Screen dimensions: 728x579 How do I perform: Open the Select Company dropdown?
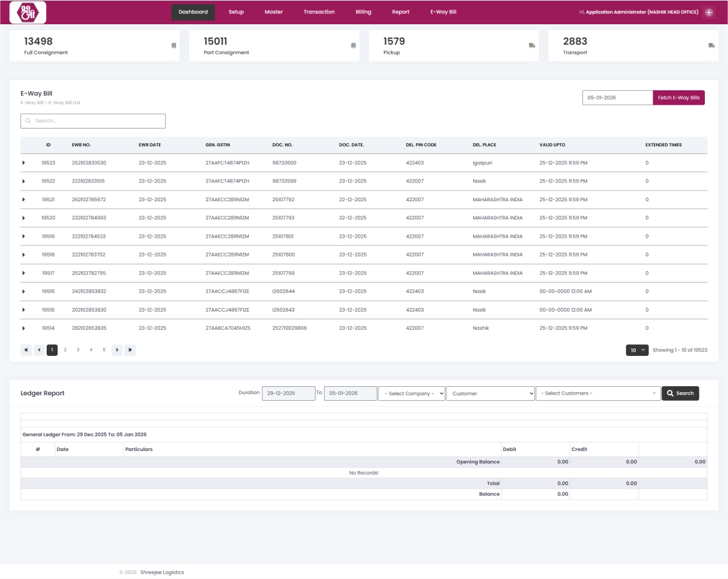411,393
